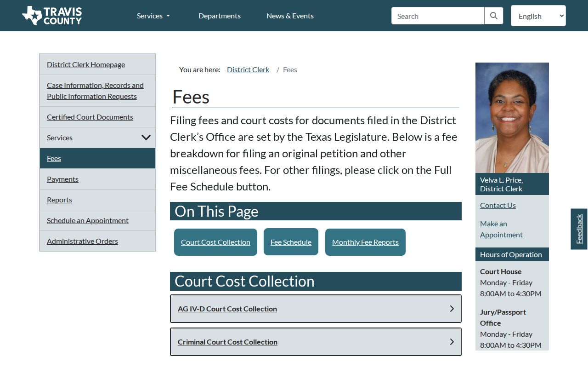The height and width of the screenshot is (368, 588).
Task: Expand the sidebar Services submenu chevron
Action: point(146,138)
